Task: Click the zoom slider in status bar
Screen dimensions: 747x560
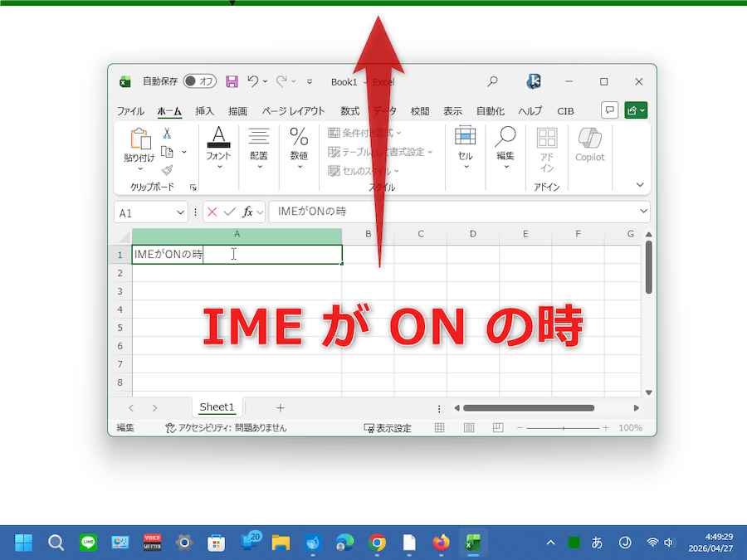Action: (564, 428)
